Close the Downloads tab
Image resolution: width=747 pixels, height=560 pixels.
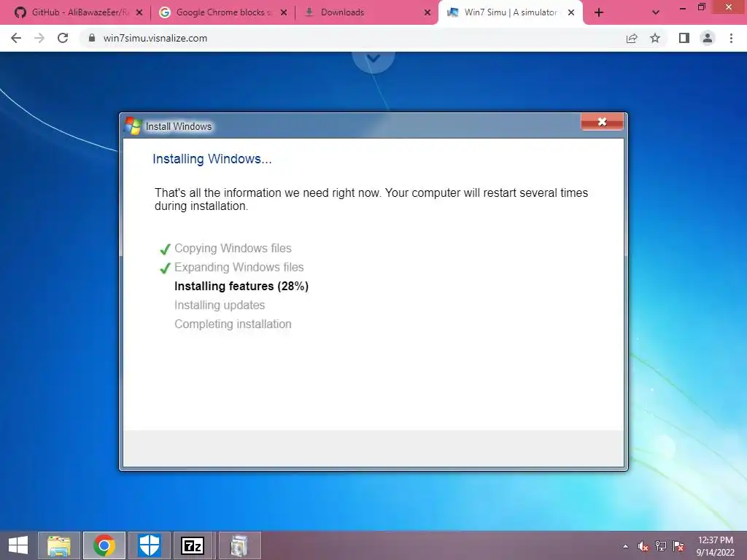pyautogui.click(x=427, y=12)
